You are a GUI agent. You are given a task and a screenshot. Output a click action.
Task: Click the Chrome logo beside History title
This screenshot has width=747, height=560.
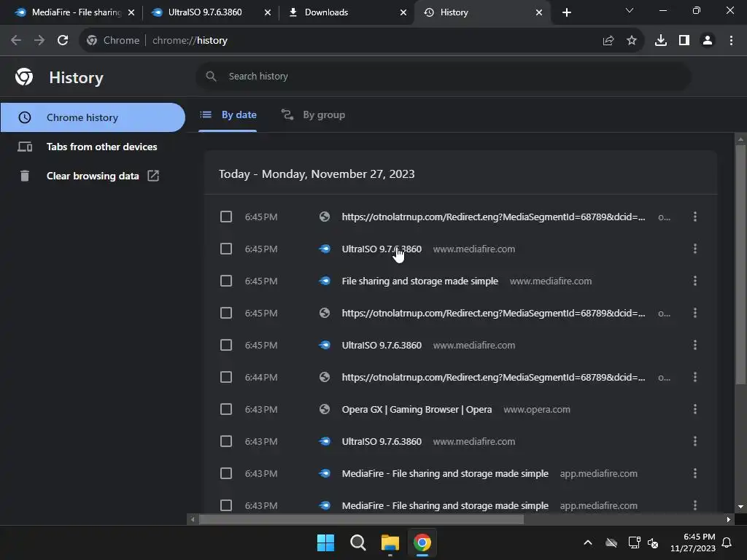24,77
